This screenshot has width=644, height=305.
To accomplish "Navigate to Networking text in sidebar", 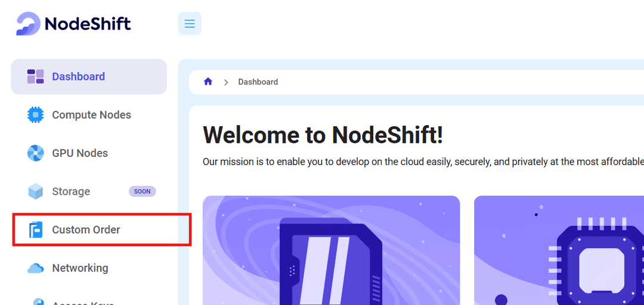I will pos(80,268).
